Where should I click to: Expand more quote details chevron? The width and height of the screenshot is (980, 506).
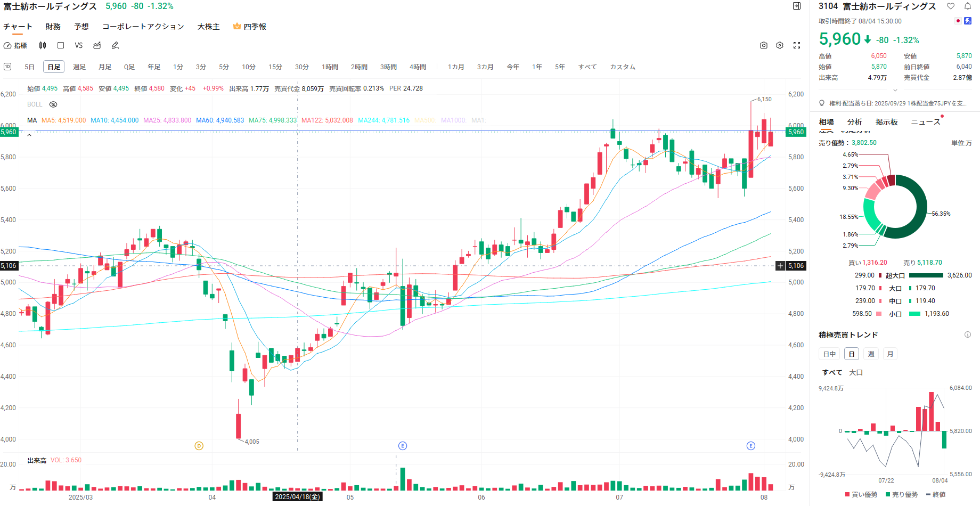coord(895,90)
